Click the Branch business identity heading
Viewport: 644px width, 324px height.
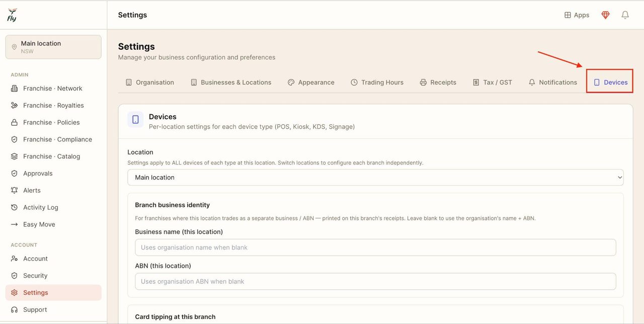tap(173, 205)
